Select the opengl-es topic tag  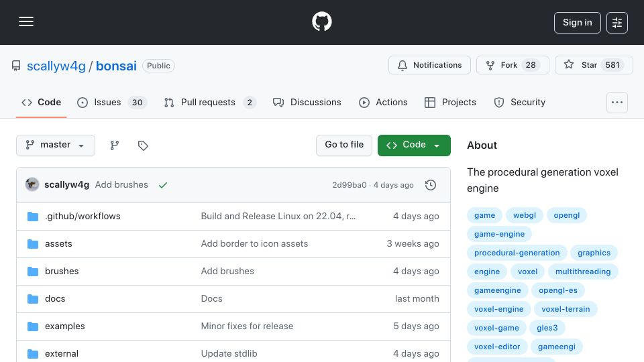[557, 290]
